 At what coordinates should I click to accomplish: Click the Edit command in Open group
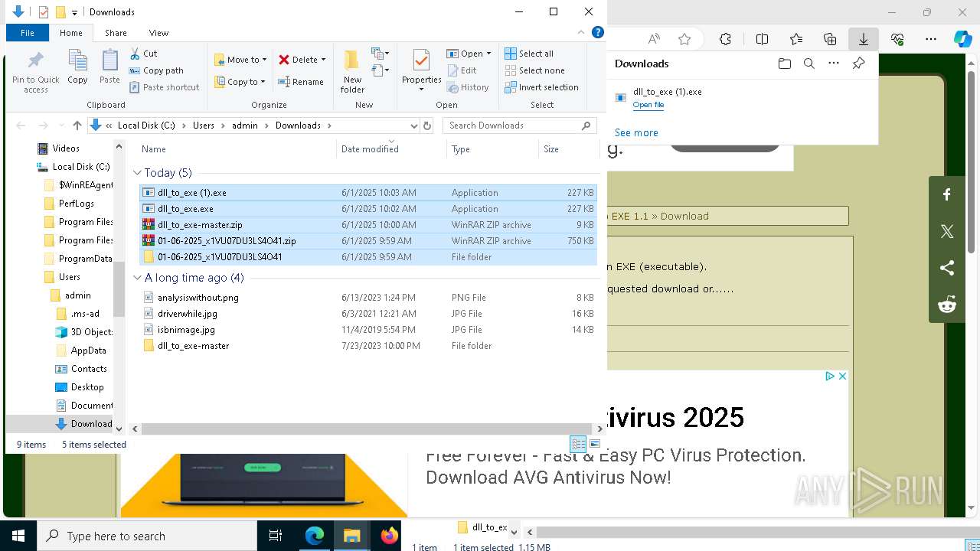(462, 70)
